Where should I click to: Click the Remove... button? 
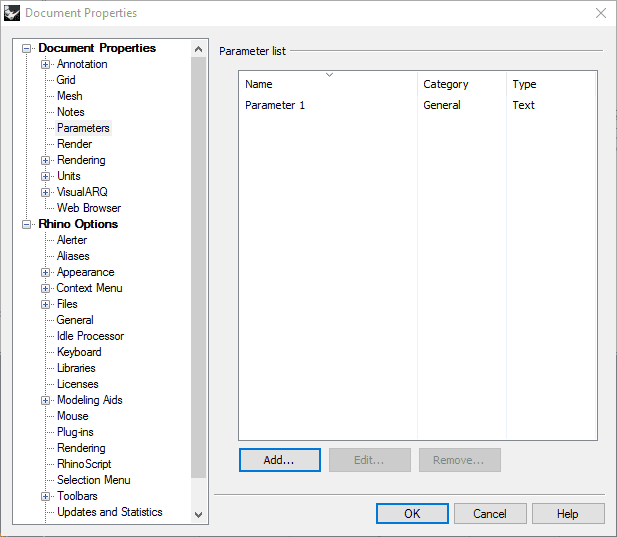pos(460,460)
